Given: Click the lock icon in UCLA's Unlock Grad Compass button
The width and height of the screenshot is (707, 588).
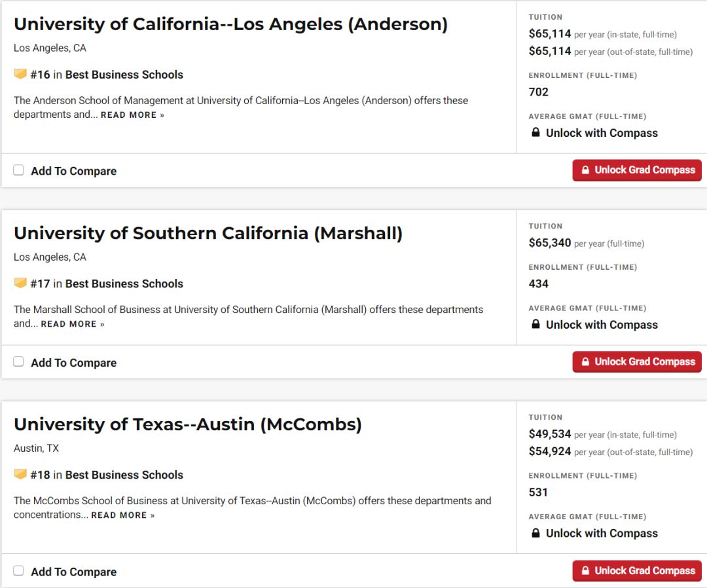Looking at the screenshot, I should tap(585, 170).
